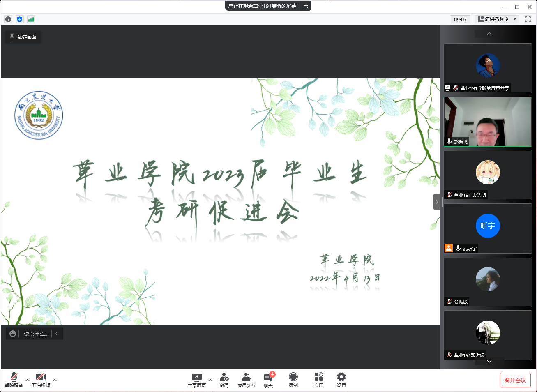Toggle full screen mode icon

[528, 19]
